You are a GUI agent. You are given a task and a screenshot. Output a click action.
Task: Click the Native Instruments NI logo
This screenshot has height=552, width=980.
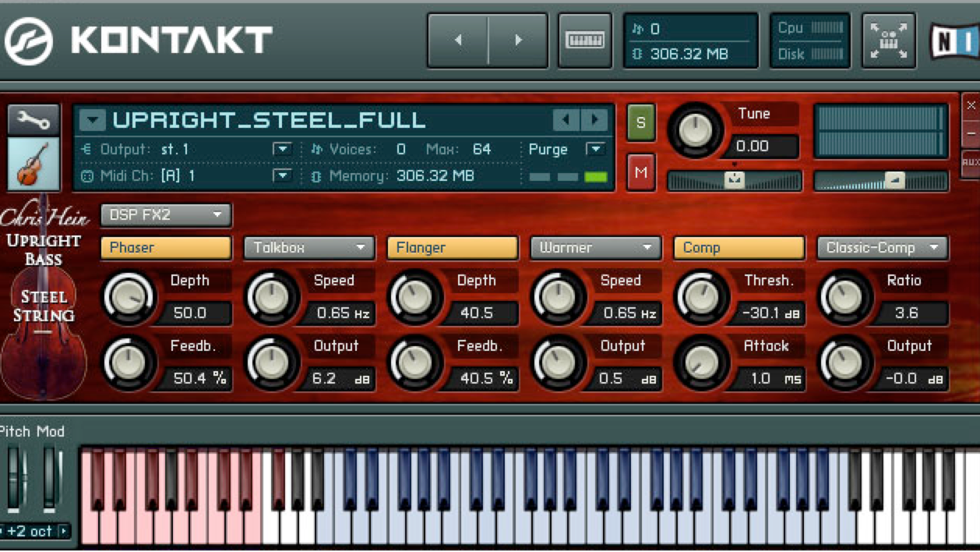[x=954, y=40]
